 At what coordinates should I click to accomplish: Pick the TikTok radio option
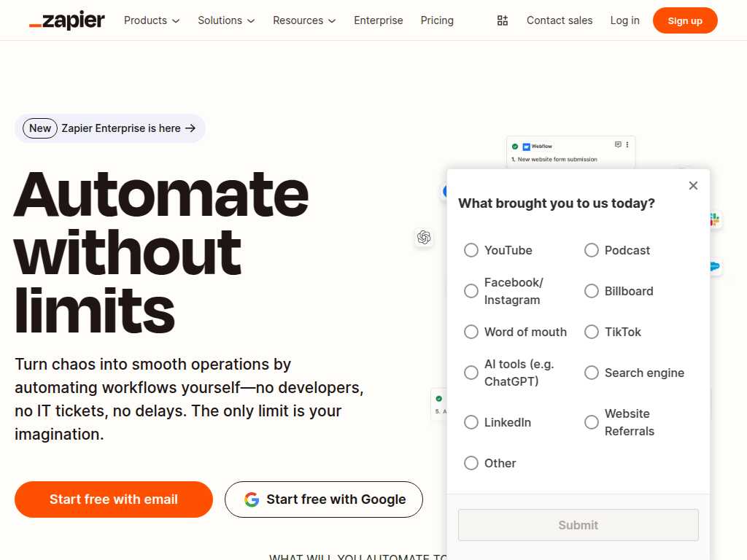point(591,332)
